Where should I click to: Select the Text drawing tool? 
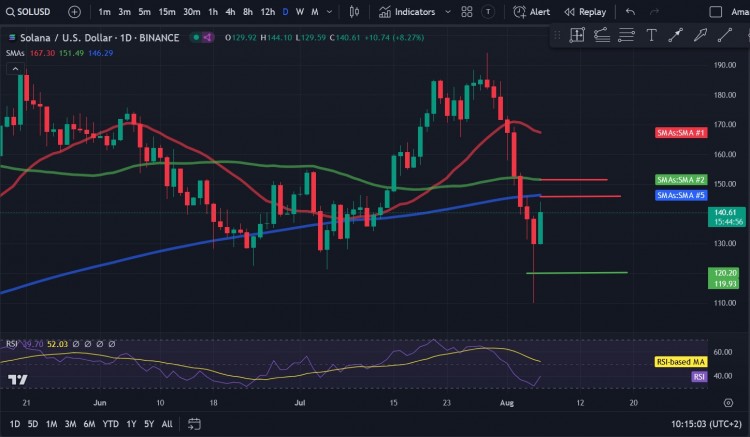tap(651, 35)
